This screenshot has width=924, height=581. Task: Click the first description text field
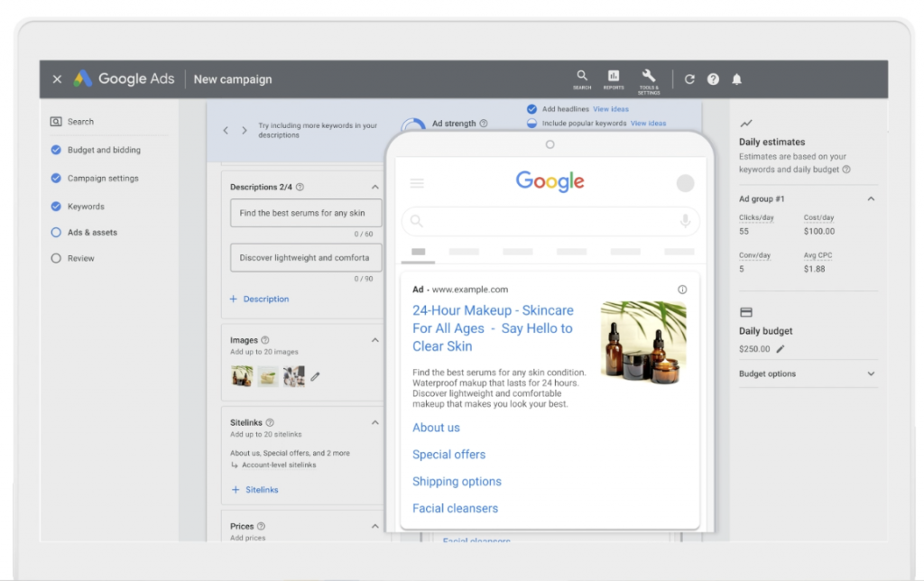305,214
